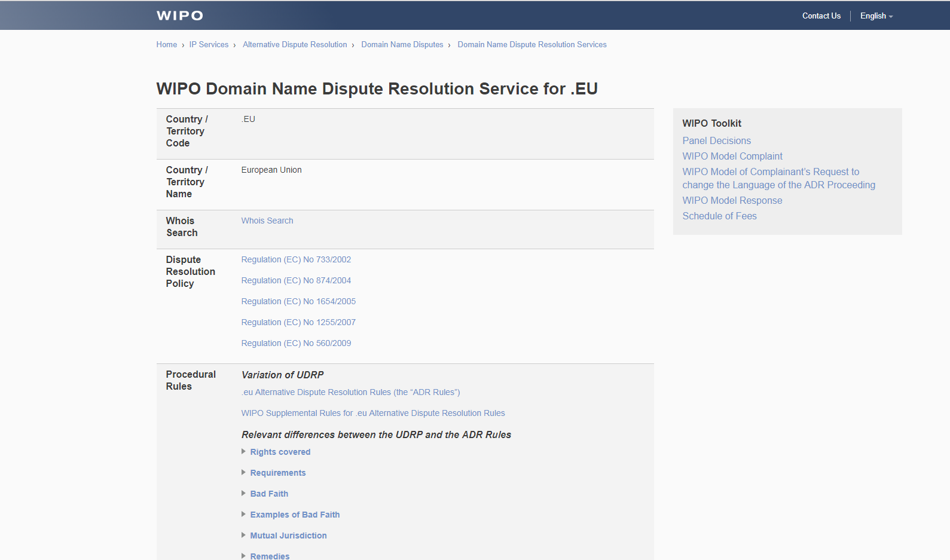Click the Whois Search link
The width and height of the screenshot is (950, 560).
[267, 221]
